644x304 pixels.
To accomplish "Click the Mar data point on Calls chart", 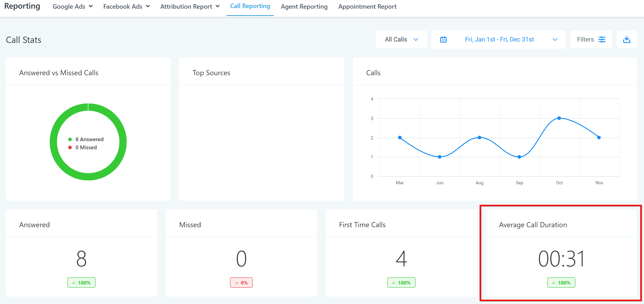I will click(400, 137).
